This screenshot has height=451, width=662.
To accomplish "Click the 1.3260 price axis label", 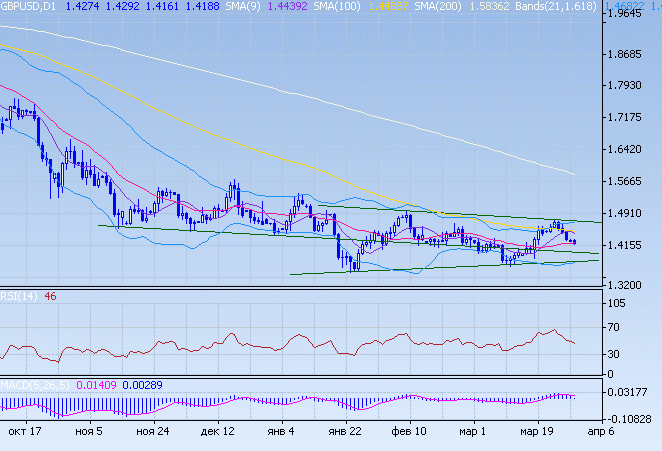I will [x=631, y=286].
